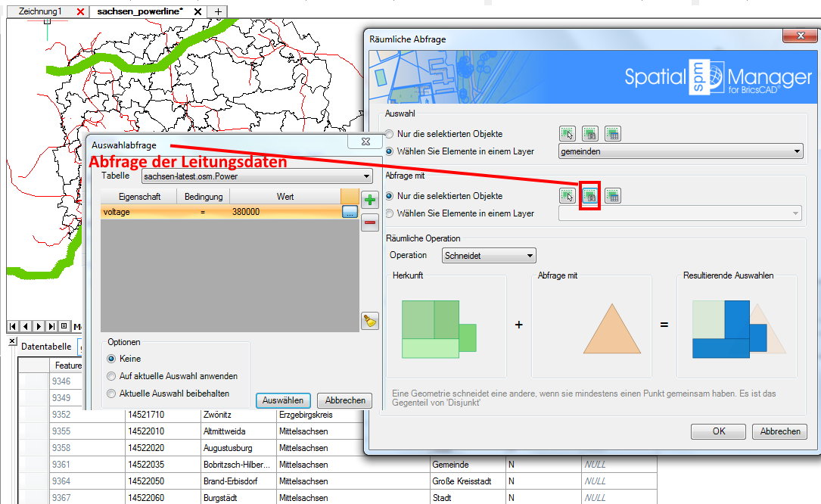Add a new condition with the green plus icon

[369, 199]
